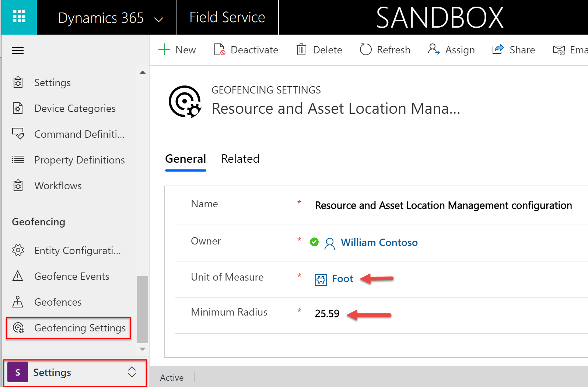
Task: Click the record title Resource and Asset Location
Action: click(x=336, y=109)
